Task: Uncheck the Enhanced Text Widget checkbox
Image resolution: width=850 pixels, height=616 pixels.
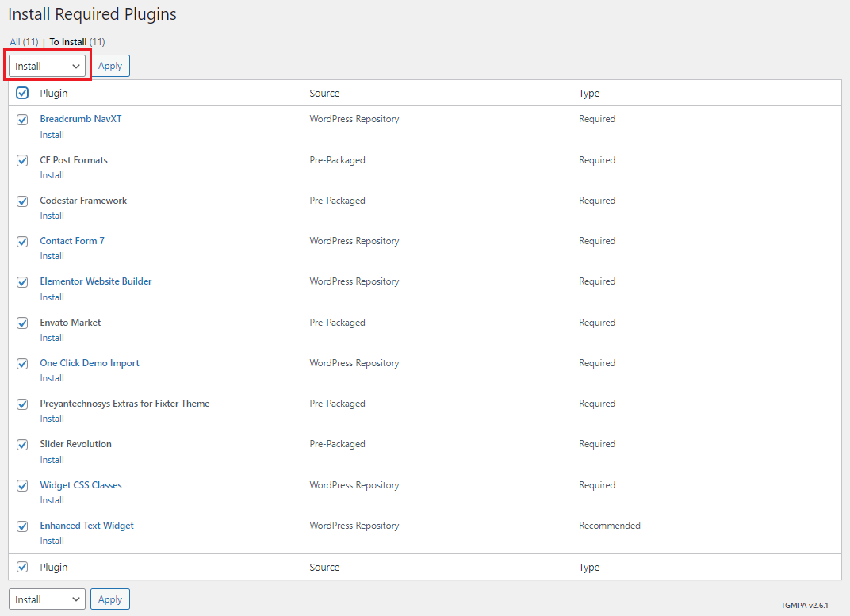Action: tap(22, 526)
